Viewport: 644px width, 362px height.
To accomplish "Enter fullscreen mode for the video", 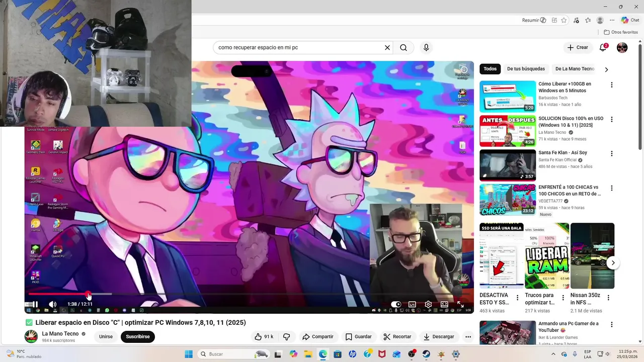I will pyautogui.click(x=460, y=304).
